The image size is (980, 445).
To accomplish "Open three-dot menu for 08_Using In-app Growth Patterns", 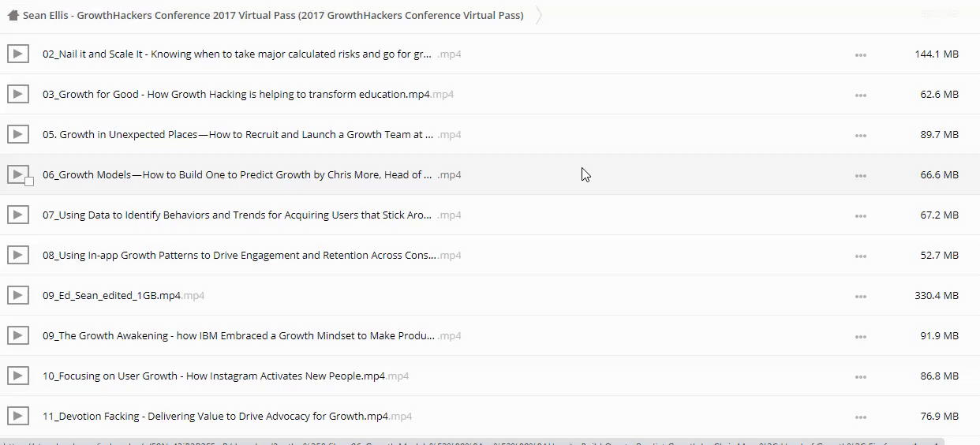I will [860, 256].
